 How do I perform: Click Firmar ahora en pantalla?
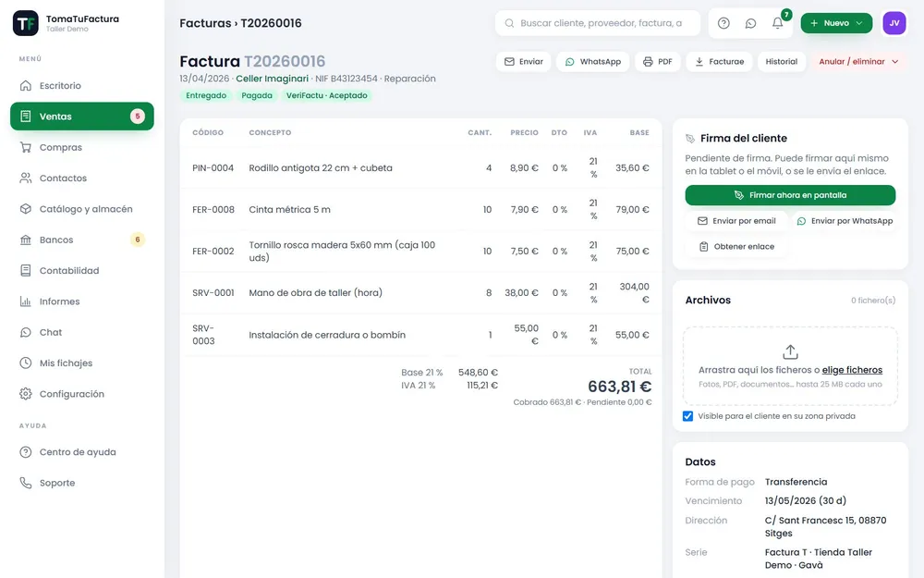790,195
